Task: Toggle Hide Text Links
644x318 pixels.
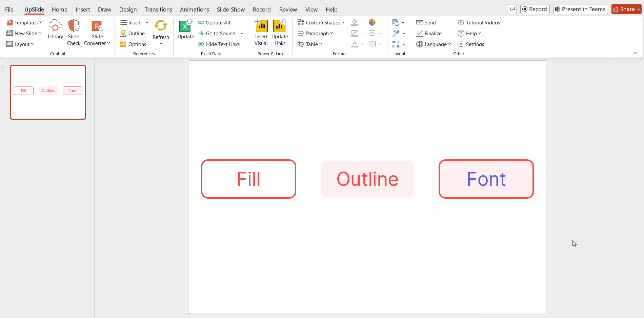Action: (x=219, y=44)
